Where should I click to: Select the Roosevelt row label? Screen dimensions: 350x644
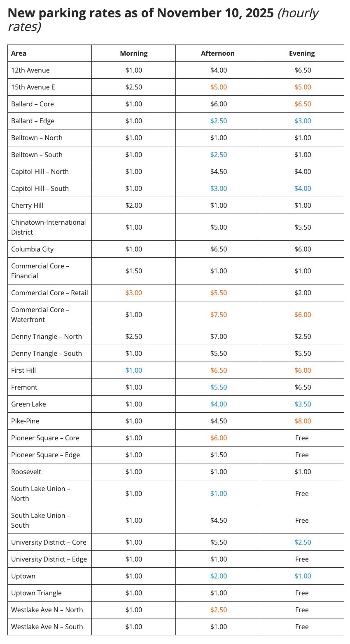[x=26, y=472]
